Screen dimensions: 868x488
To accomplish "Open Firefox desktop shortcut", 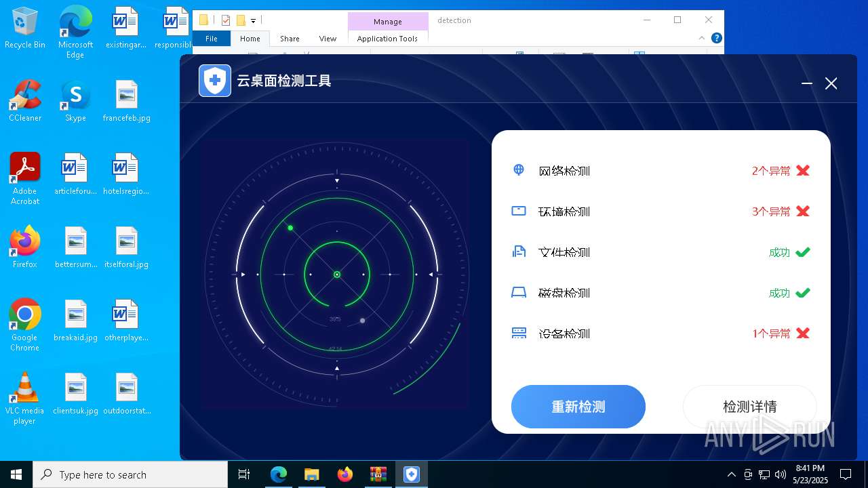I will [25, 247].
